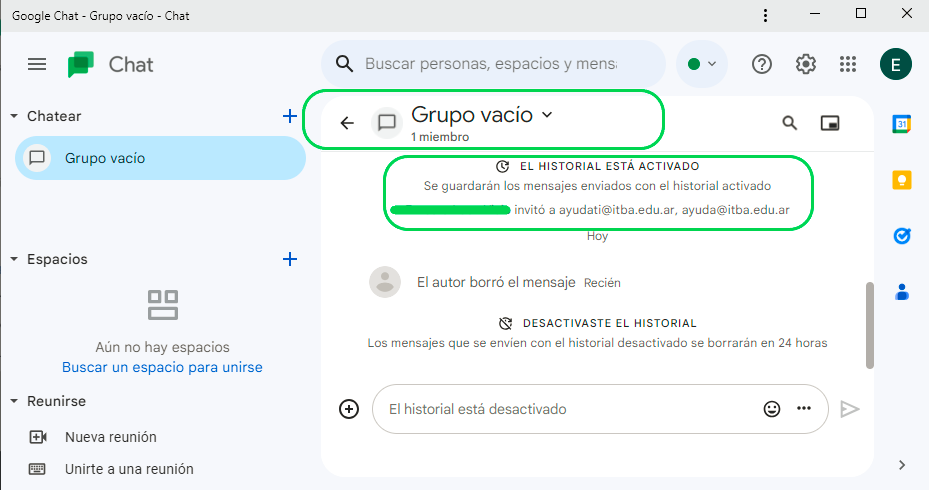Image resolution: width=929 pixels, height=490 pixels.
Task: Click the emoji picker icon
Action: (x=771, y=409)
